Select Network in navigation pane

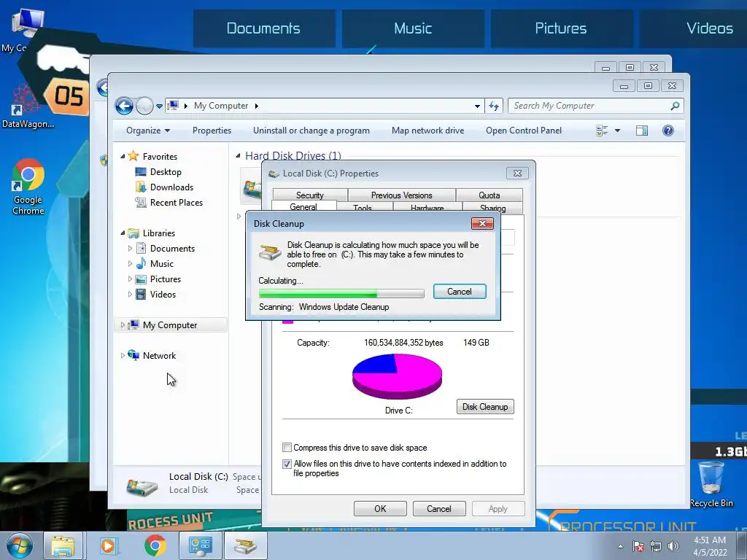click(x=159, y=355)
